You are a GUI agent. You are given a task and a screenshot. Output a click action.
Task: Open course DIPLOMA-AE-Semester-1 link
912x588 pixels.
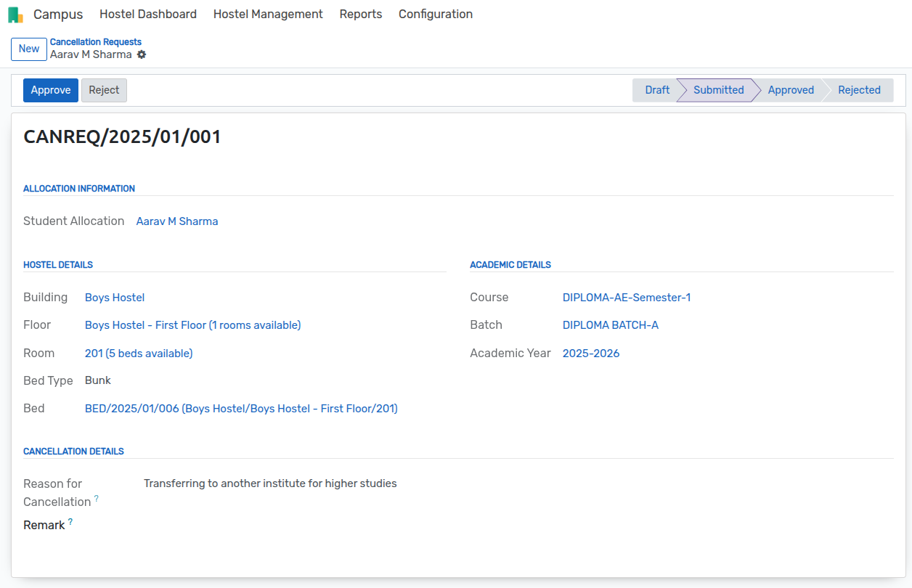pos(627,298)
